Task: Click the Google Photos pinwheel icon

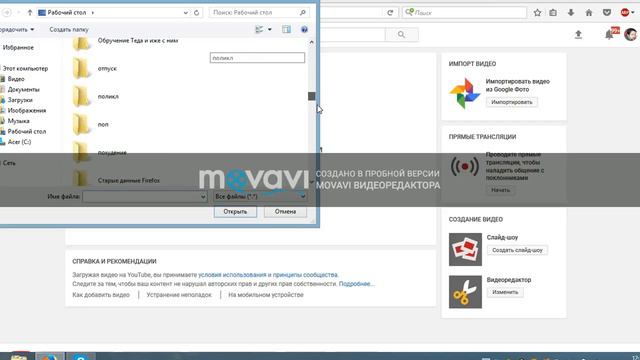Action: click(464, 93)
